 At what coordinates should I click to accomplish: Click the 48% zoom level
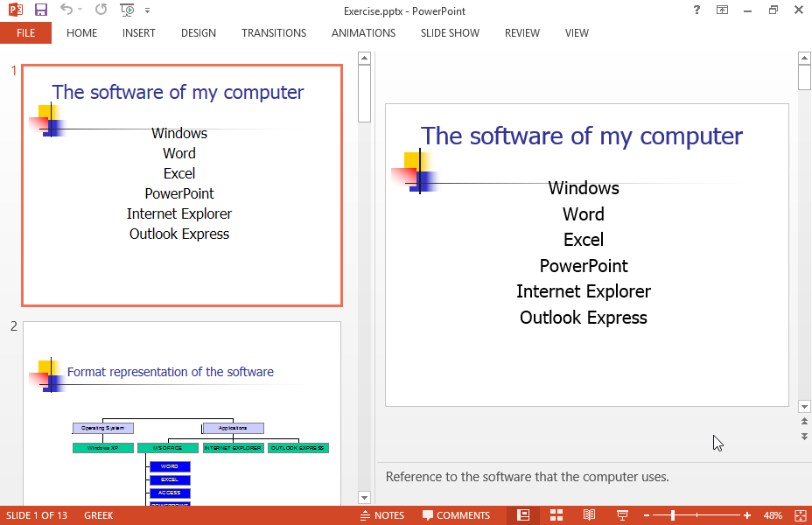click(x=773, y=515)
